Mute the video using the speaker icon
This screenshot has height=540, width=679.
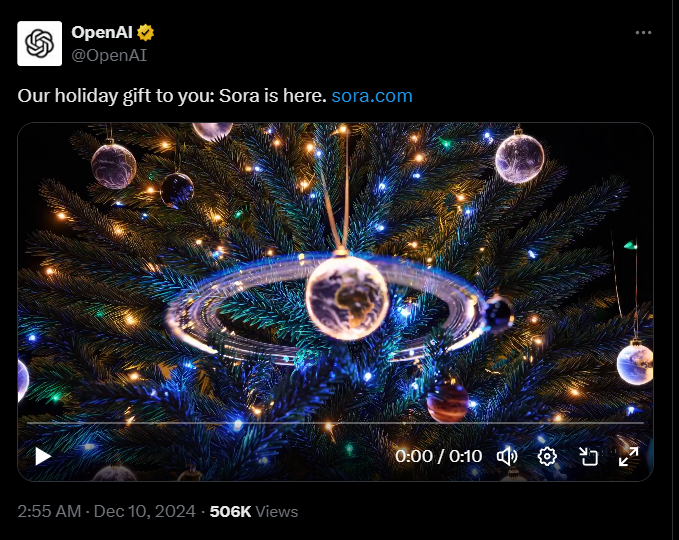tap(507, 456)
